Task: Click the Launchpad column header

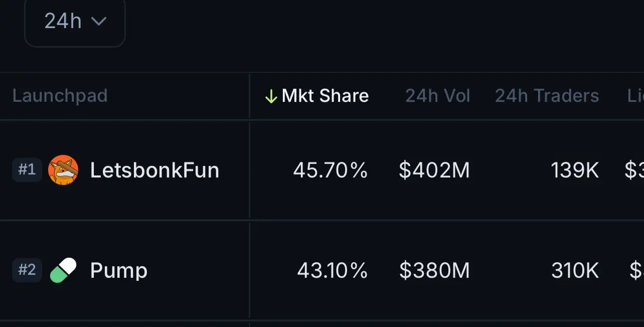Action: tap(60, 96)
